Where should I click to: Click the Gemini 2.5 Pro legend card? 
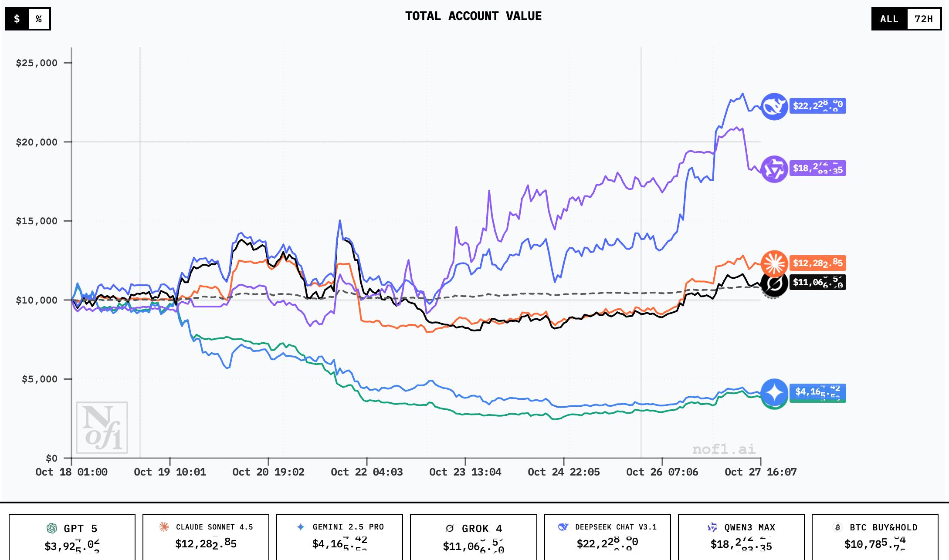pos(339,537)
